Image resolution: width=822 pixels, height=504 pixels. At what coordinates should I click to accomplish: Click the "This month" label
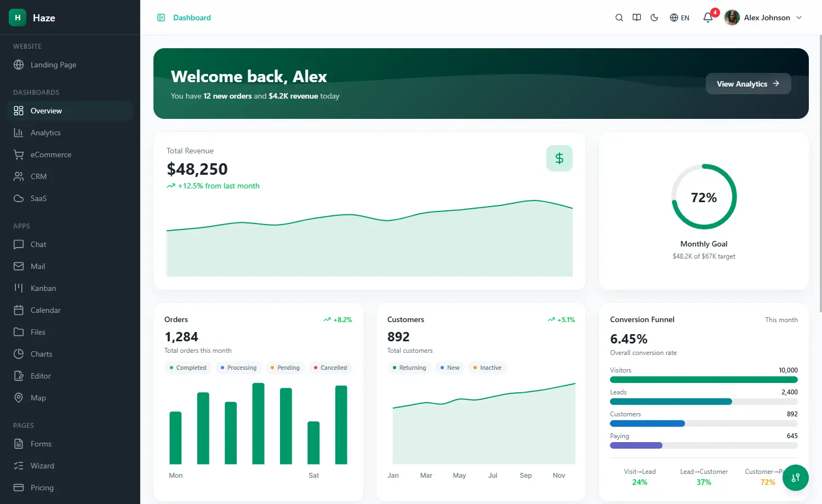[x=781, y=320]
